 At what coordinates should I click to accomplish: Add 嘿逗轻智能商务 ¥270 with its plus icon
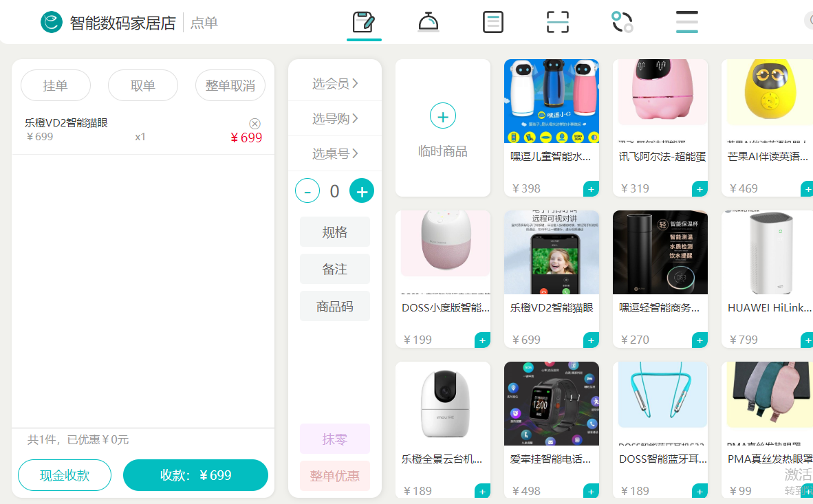pos(700,340)
